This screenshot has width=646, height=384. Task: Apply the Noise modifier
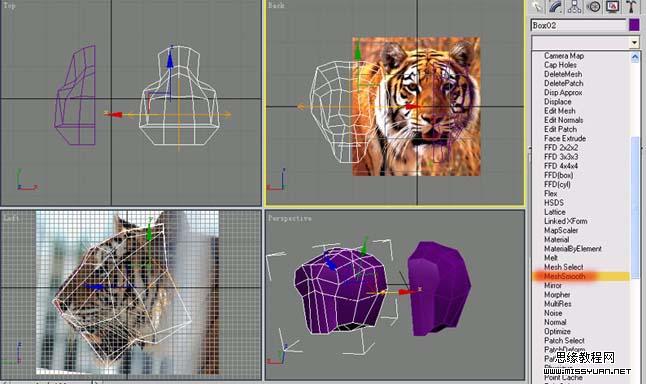coord(553,313)
